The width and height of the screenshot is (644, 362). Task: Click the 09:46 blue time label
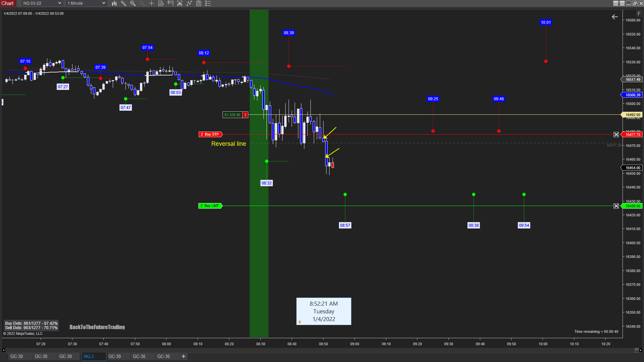499,99
